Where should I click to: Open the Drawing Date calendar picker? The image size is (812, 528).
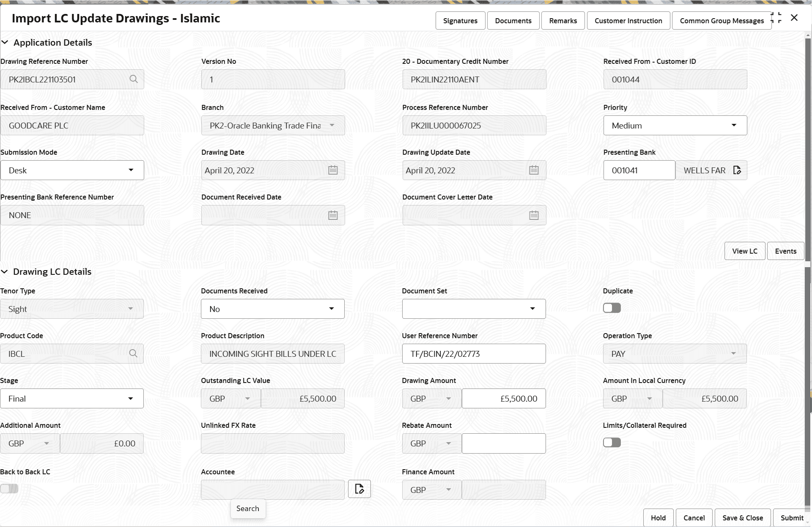coord(333,170)
